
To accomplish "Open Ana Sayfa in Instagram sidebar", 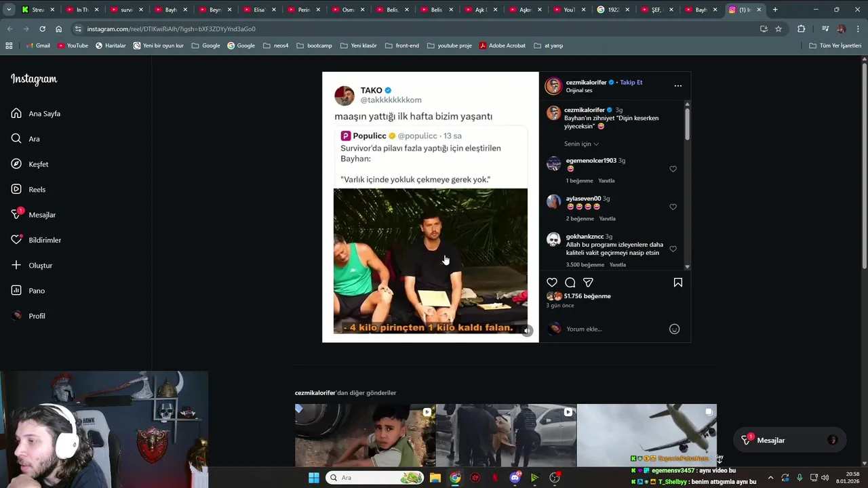I will [x=36, y=114].
